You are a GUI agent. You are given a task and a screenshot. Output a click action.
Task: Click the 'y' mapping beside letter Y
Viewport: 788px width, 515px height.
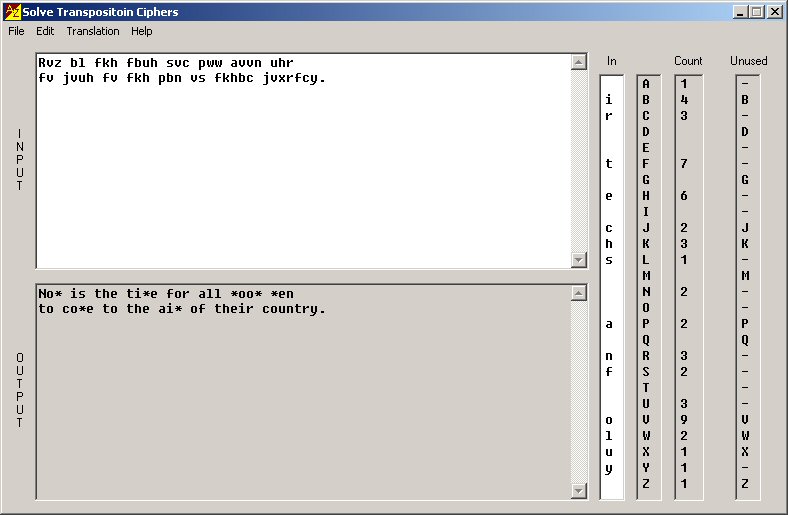pyautogui.click(x=609, y=469)
